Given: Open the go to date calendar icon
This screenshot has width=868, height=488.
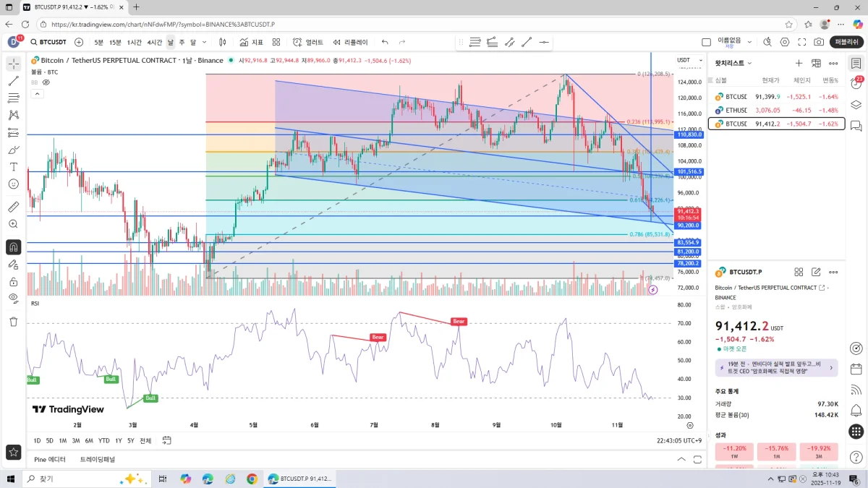Looking at the screenshot, I should [x=167, y=440].
